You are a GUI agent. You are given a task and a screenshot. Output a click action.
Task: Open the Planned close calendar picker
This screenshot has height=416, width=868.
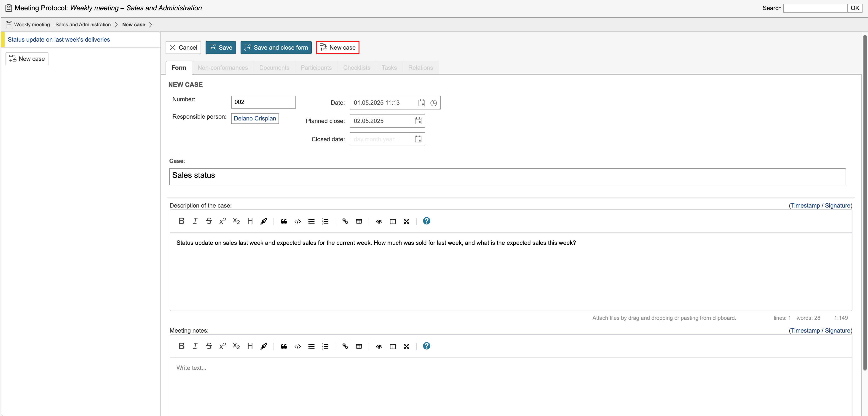tap(418, 121)
